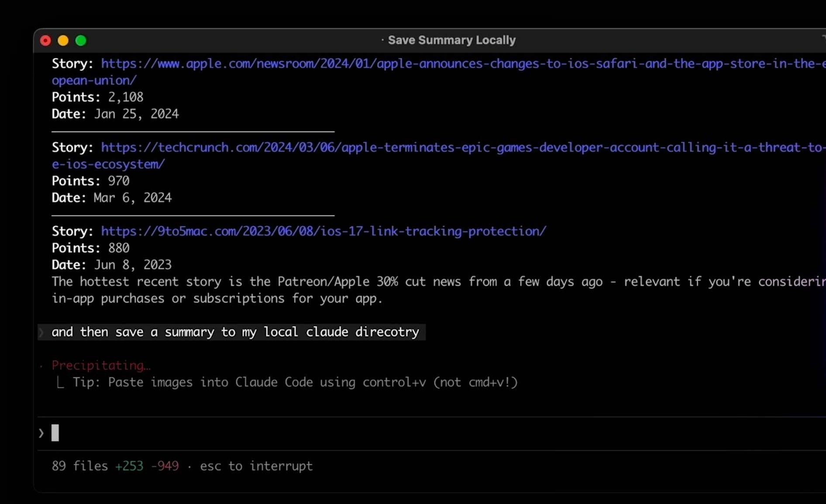Maximize the terminal window with green button

click(x=81, y=41)
